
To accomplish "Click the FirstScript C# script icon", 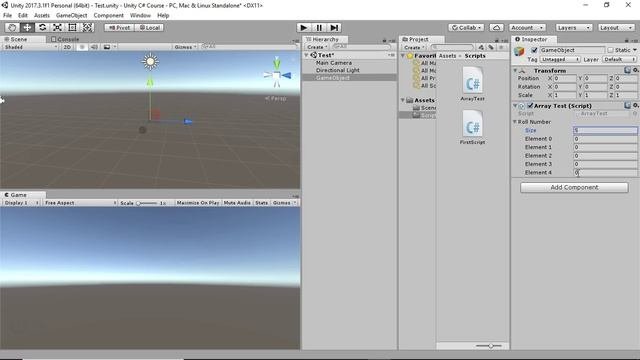I will pos(473,124).
